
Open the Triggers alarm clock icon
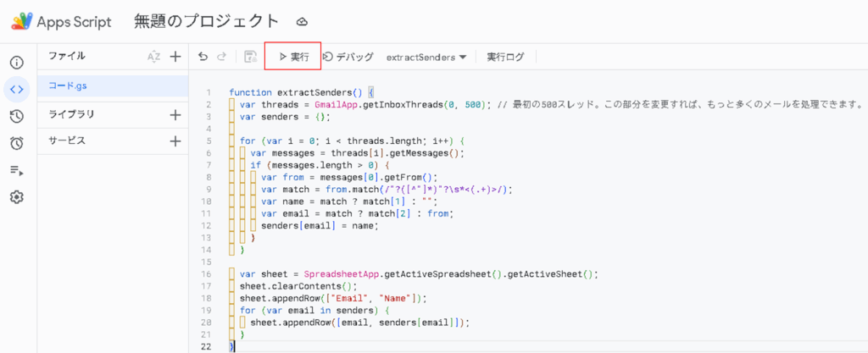[x=17, y=143]
